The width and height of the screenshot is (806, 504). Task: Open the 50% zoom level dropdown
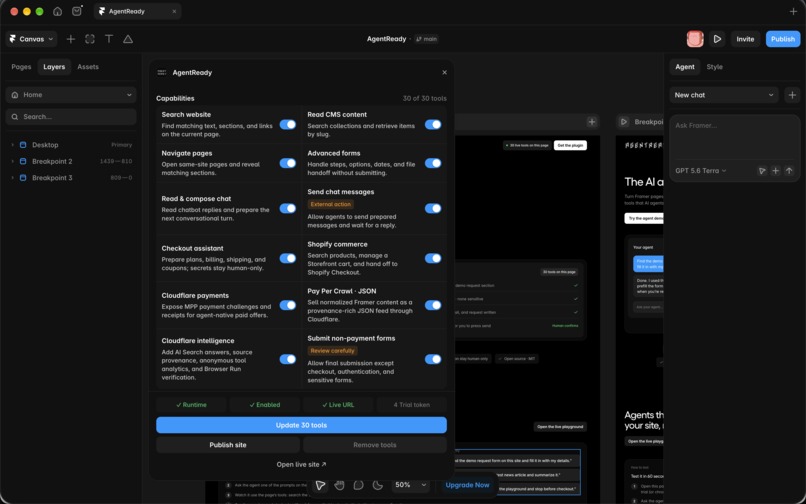pyautogui.click(x=410, y=485)
